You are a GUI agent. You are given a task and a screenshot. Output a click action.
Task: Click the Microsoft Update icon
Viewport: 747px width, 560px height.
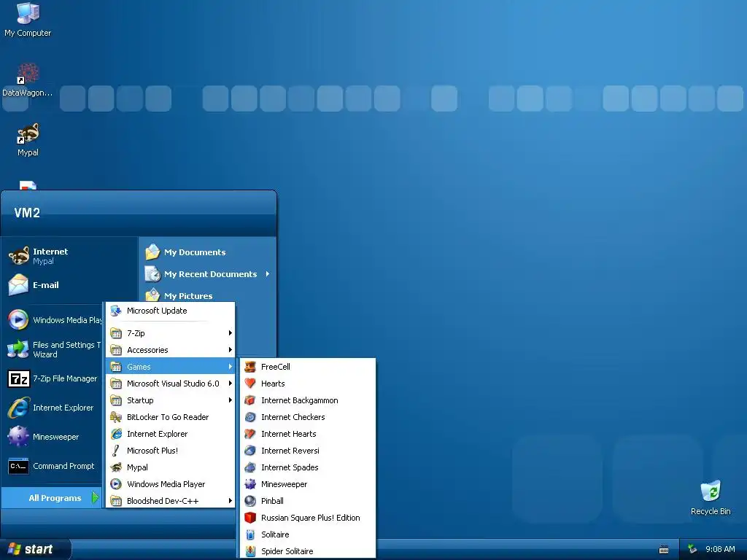pyautogui.click(x=116, y=311)
